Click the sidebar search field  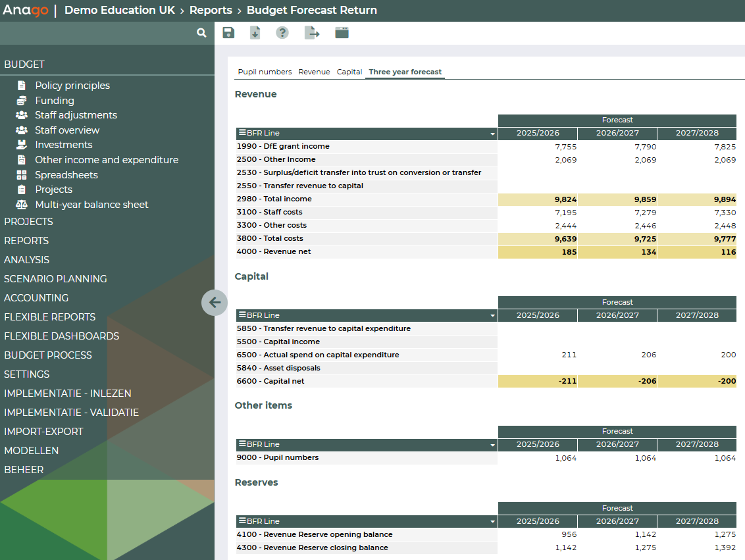[97, 33]
